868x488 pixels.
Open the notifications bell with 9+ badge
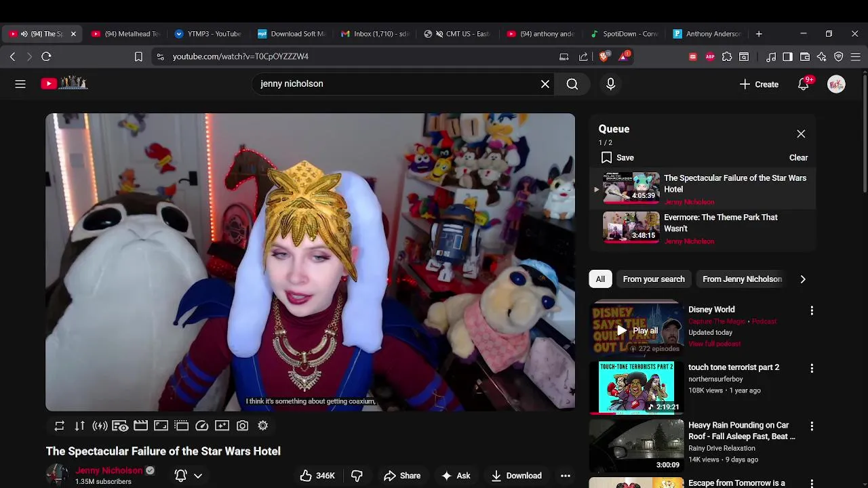804,84
